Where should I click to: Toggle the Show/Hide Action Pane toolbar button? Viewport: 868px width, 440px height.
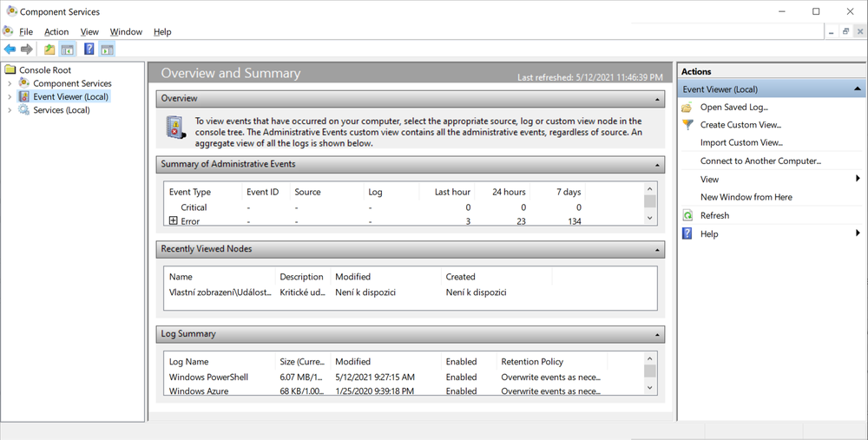click(107, 49)
